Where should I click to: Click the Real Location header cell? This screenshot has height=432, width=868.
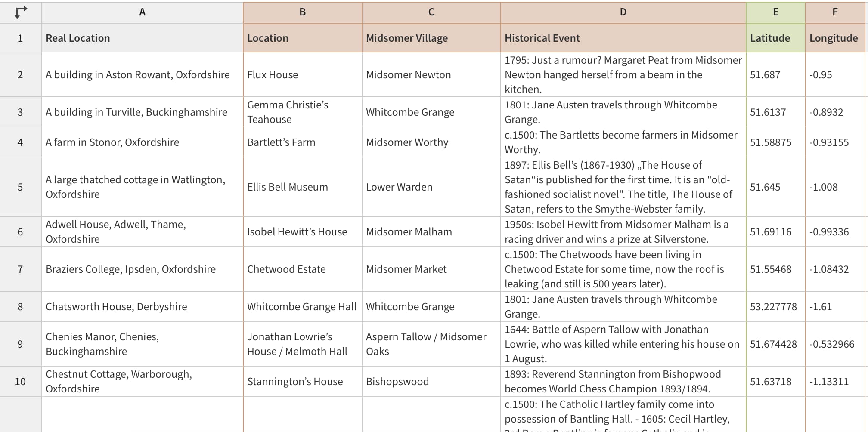click(142, 38)
